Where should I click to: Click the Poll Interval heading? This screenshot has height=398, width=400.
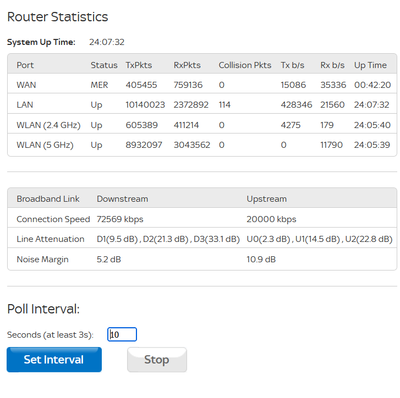pyautogui.click(x=43, y=309)
